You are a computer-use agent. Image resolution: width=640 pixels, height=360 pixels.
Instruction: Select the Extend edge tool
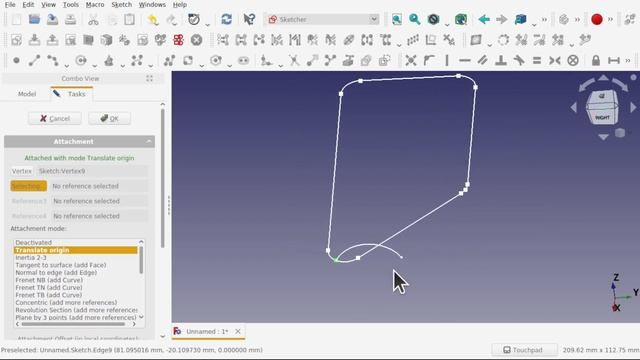point(312,60)
